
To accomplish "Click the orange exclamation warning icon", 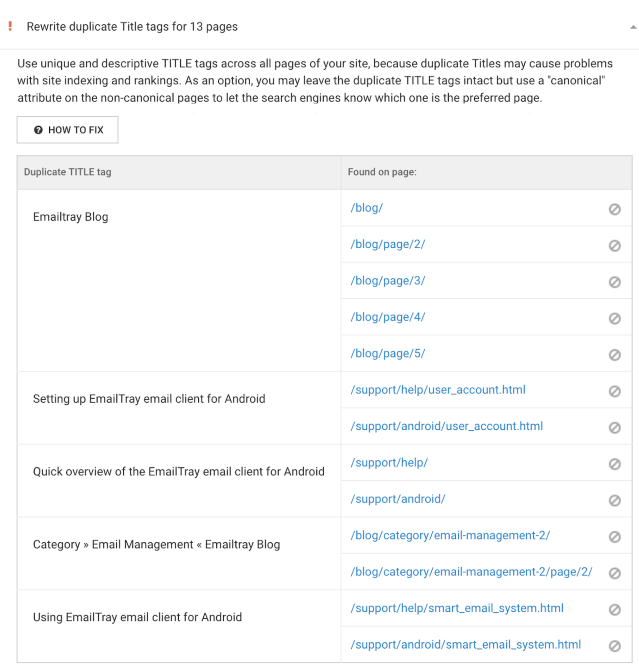I will pos(10,26).
